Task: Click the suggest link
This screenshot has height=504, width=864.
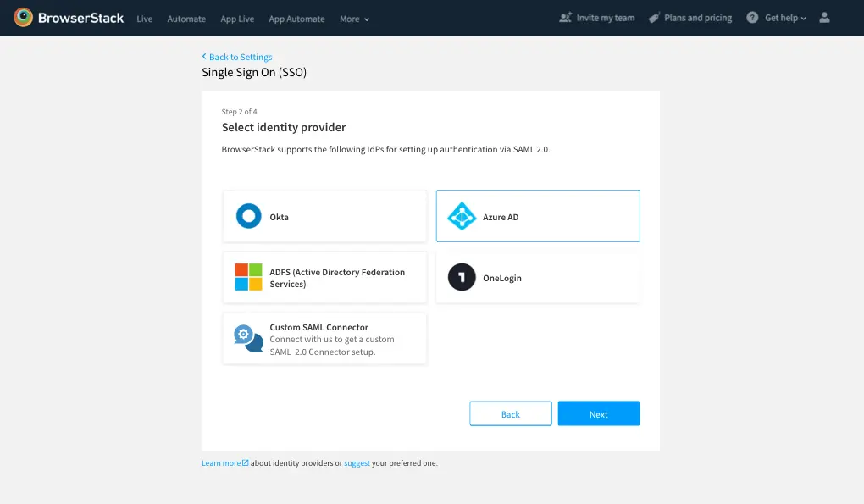Action: (x=357, y=463)
